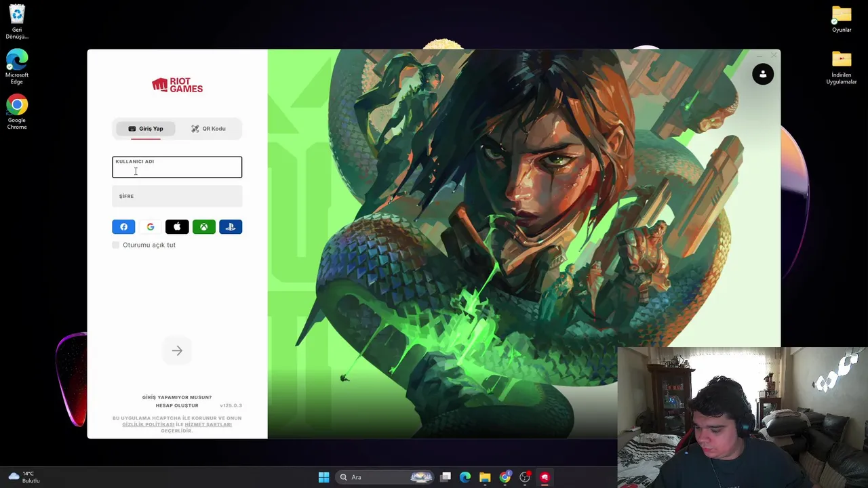
Task: Select the Oyunlar desktop folder
Action: coord(842,20)
